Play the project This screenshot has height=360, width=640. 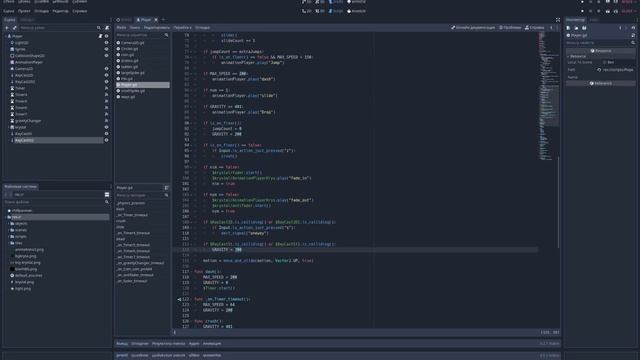pos(582,11)
